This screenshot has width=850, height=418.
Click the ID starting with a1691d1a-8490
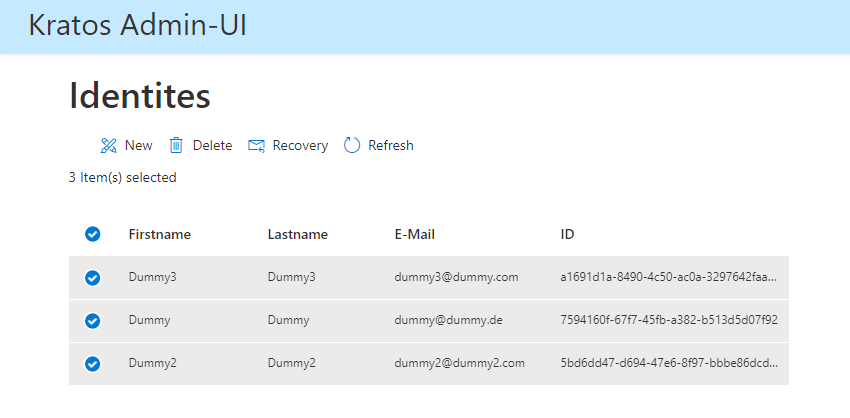[669, 277]
